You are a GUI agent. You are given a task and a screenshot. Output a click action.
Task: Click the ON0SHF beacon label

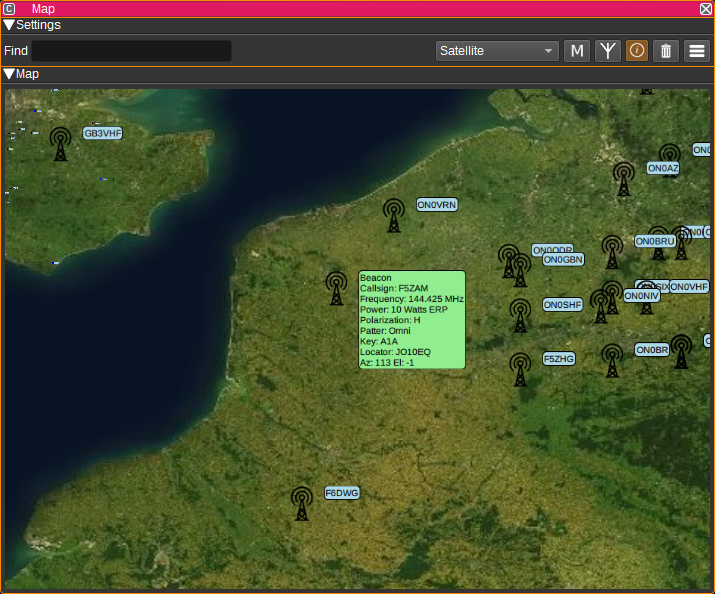pos(562,305)
